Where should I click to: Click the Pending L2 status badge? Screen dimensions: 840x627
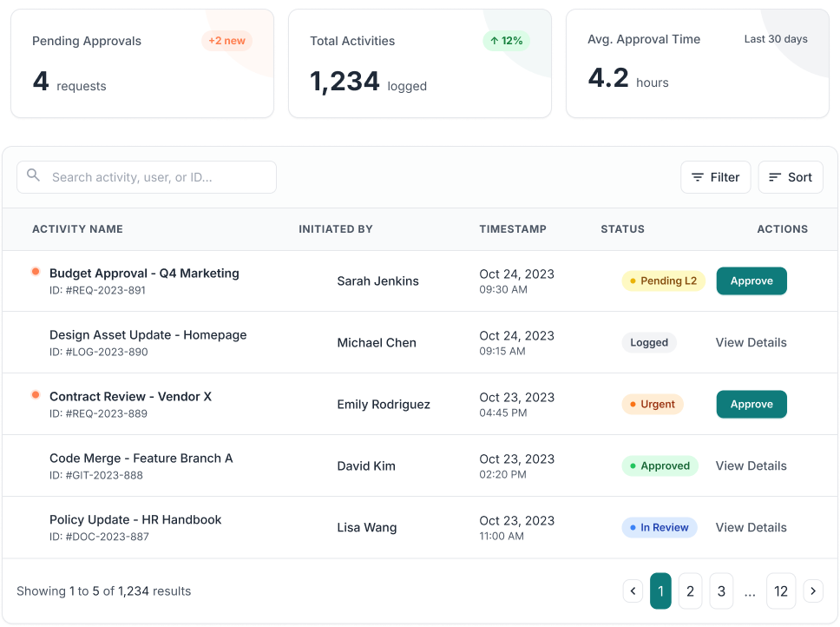663,280
